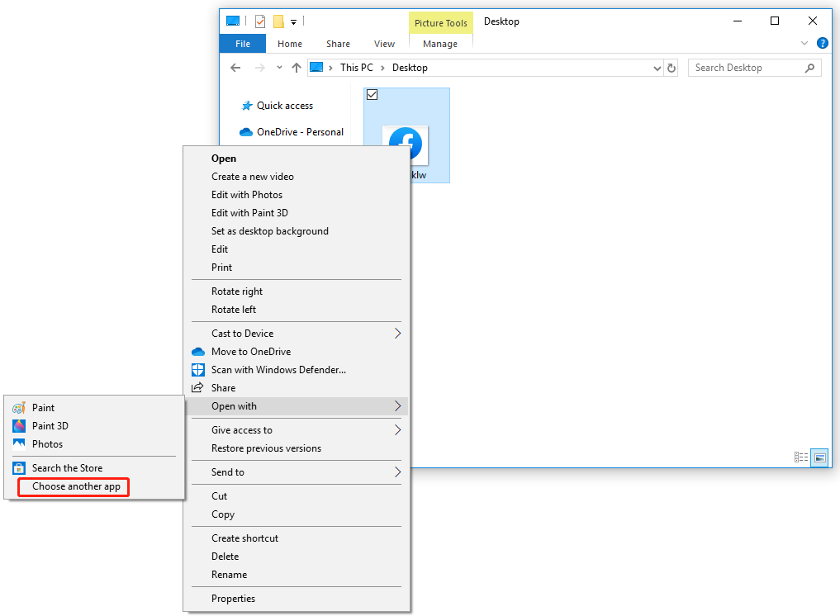The image size is (840, 616).
Task: Click the Help question mark icon
Action: (x=823, y=44)
